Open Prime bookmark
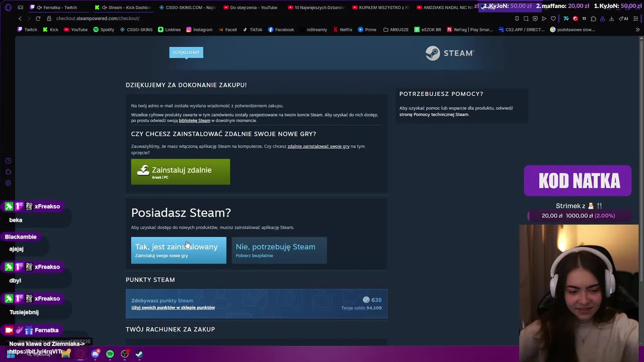Image resolution: width=644 pixels, height=362 pixels. [x=367, y=30]
